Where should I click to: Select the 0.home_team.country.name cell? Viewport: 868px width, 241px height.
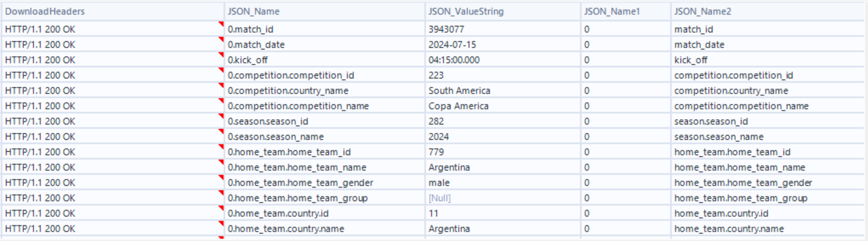286,229
